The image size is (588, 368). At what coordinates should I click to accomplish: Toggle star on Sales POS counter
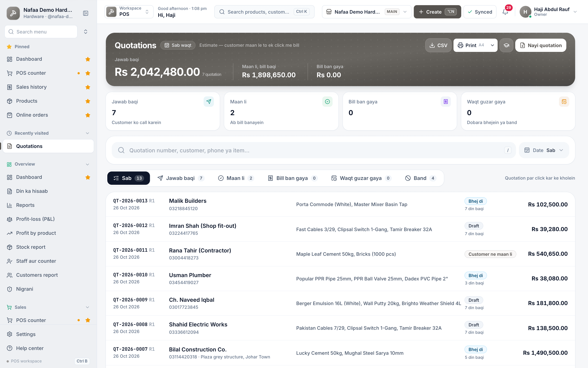pyautogui.click(x=88, y=320)
